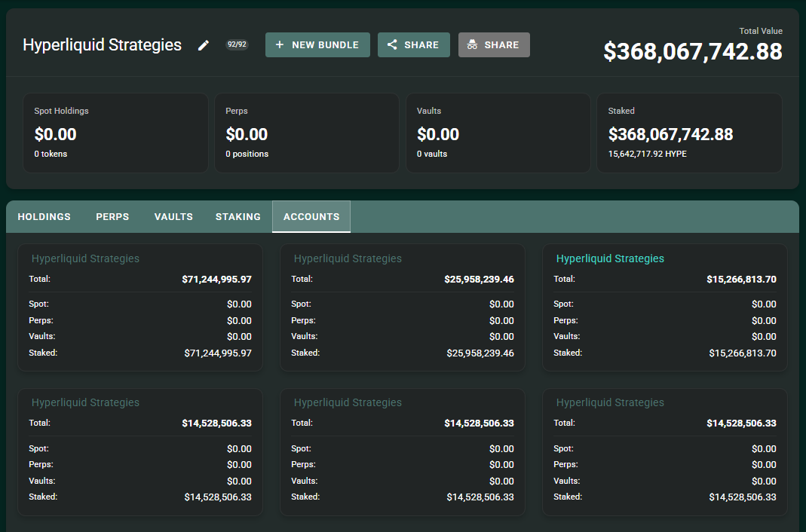The image size is (806, 532).
Task: Click the Spot Holdings summary card
Action: click(115, 133)
